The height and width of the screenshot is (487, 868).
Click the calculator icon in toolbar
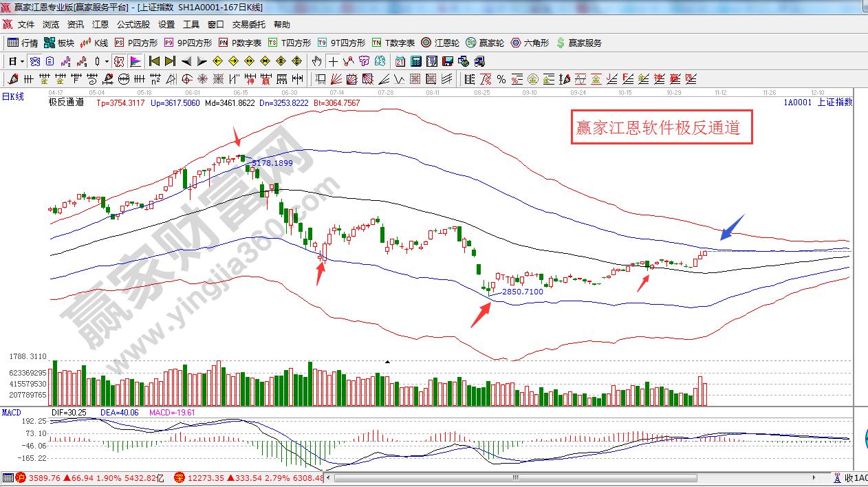[x=415, y=61]
